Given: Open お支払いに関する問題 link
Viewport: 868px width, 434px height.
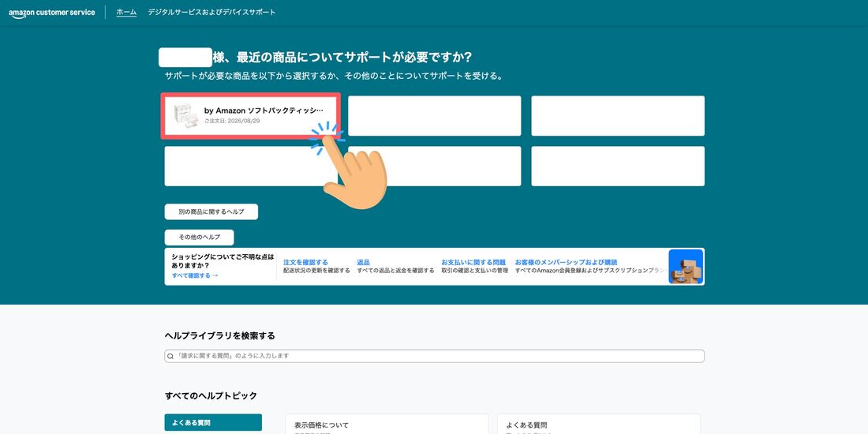Looking at the screenshot, I should [473, 263].
